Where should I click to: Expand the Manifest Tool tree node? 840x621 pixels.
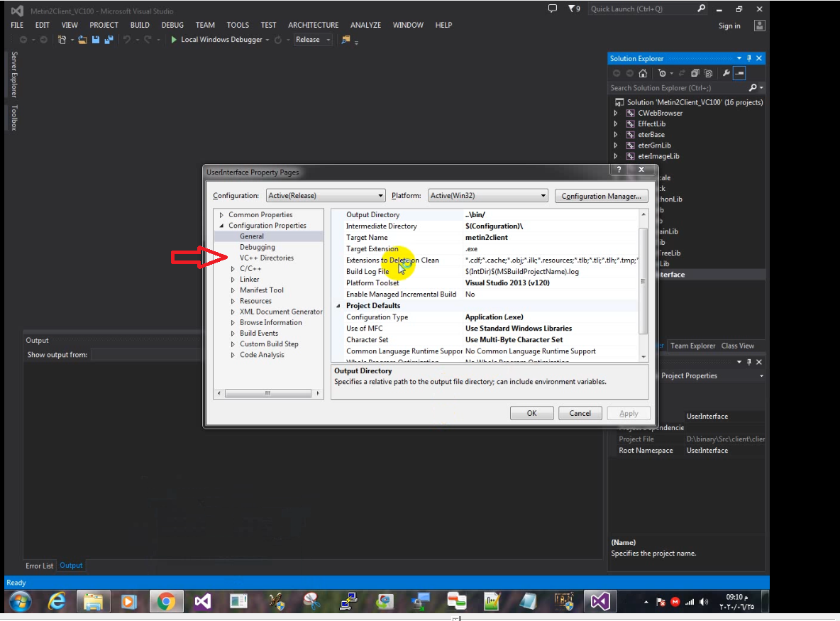click(233, 290)
